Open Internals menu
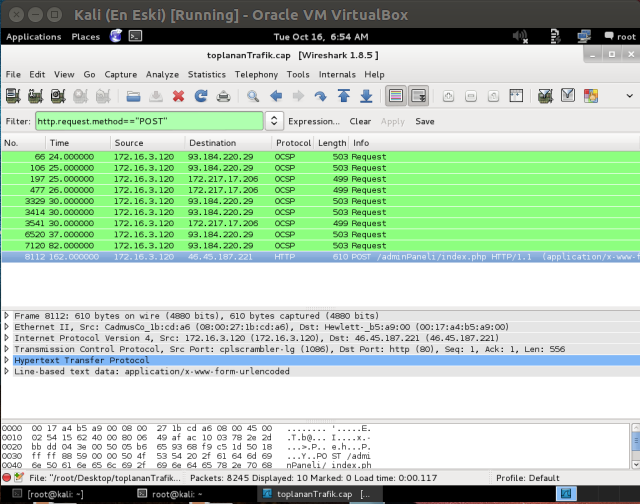The image size is (640, 504). click(337, 74)
